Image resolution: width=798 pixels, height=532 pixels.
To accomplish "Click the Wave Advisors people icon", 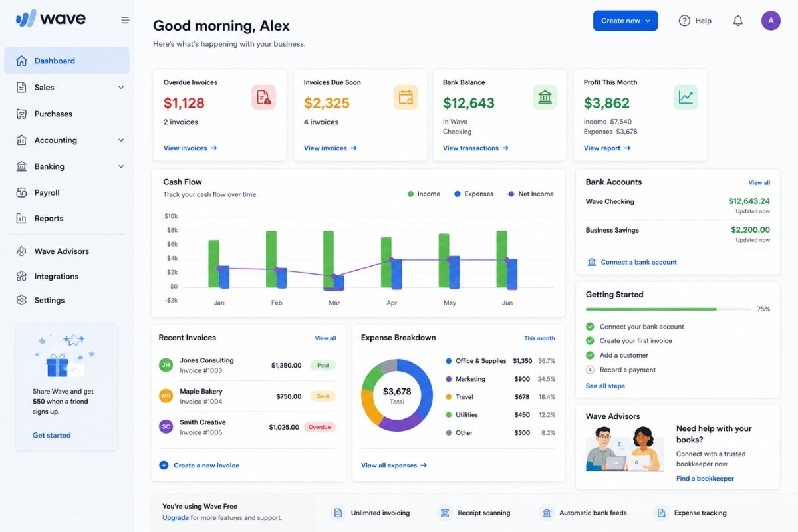I will coord(21,251).
